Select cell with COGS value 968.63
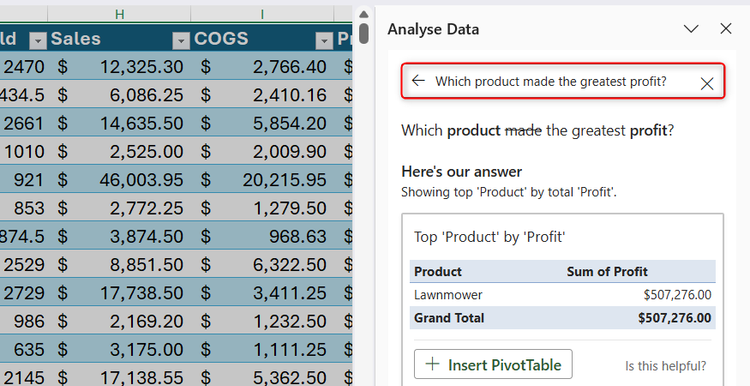Screen dimensions: 750x386 click(262, 236)
